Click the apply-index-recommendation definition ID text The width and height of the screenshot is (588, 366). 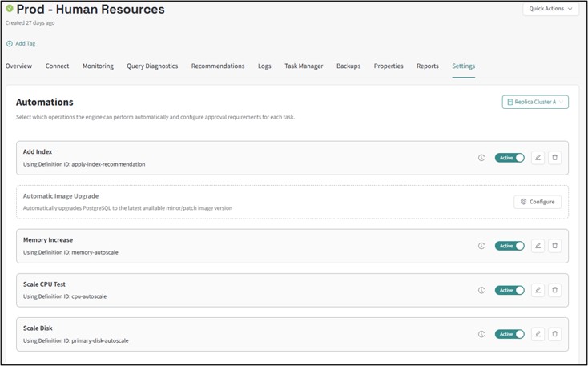pos(108,164)
